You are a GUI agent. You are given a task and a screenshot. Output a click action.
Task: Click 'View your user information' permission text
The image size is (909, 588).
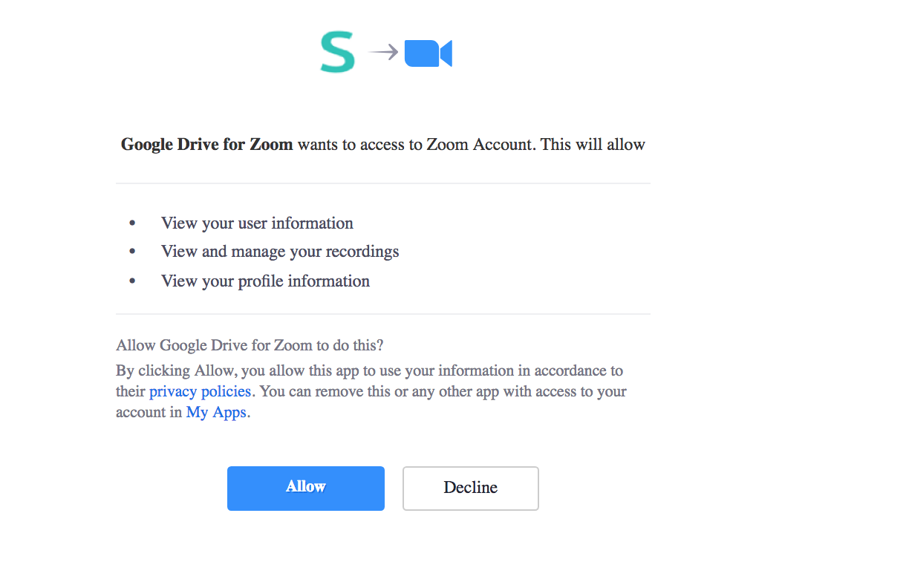(257, 223)
